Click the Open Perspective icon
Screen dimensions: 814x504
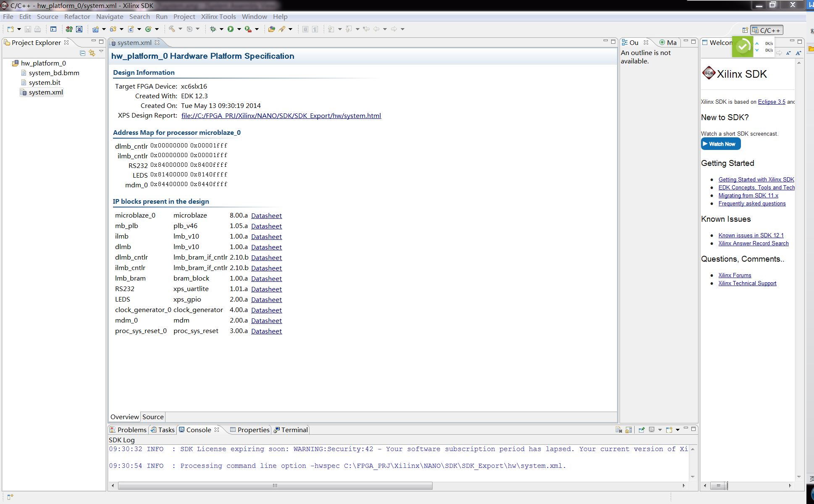pos(745,30)
